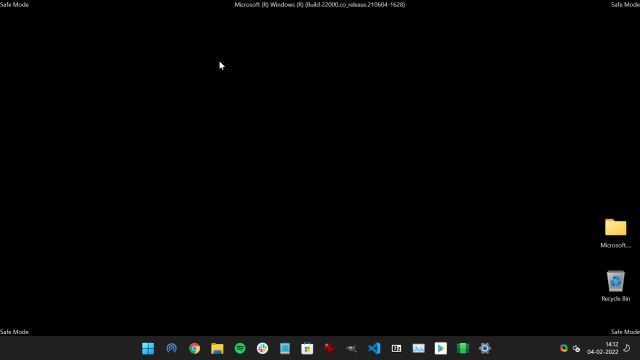Viewport: 640px width, 360px height.
Task: Open the 7z archive app icon
Action: tap(396, 348)
